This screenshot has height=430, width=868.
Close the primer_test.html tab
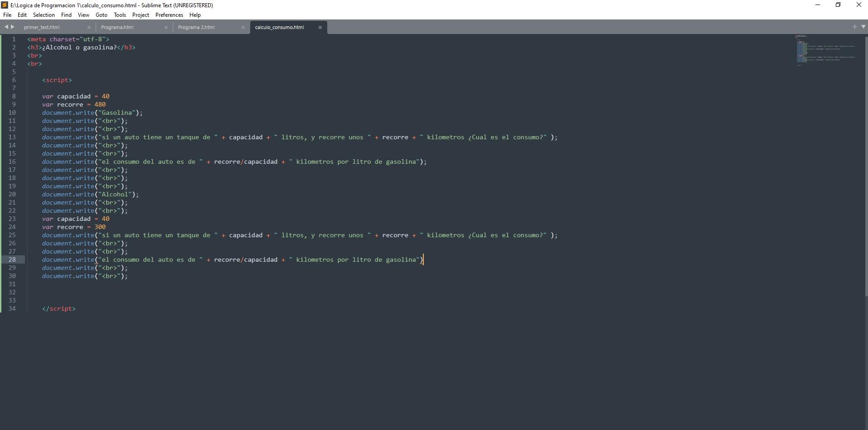click(89, 27)
